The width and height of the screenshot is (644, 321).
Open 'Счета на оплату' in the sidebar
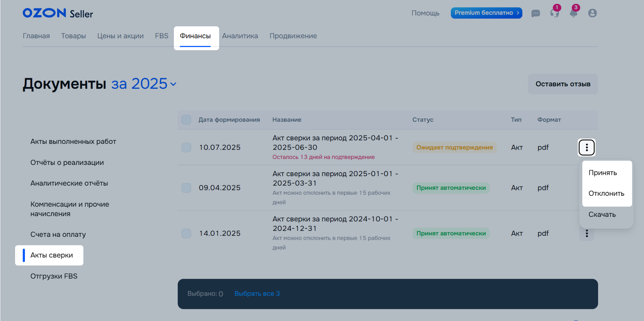click(x=58, y=234)
